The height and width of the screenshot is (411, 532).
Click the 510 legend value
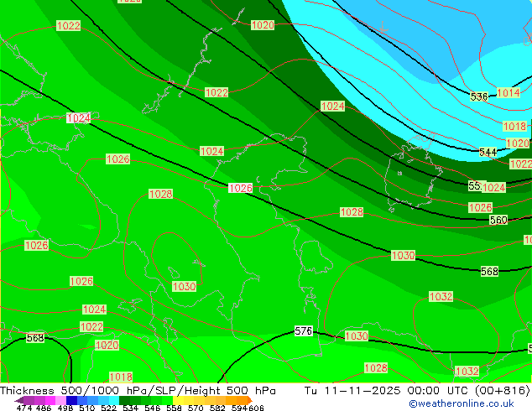click(x=87, y=408)
